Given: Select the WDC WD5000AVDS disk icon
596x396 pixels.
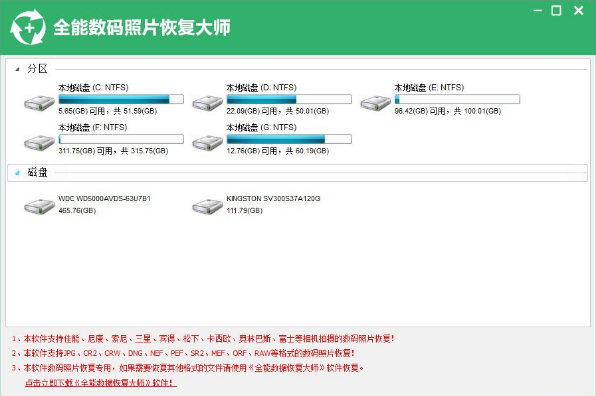Looking at the screenshot, I should pyautogui.click(x=39, y=207).
